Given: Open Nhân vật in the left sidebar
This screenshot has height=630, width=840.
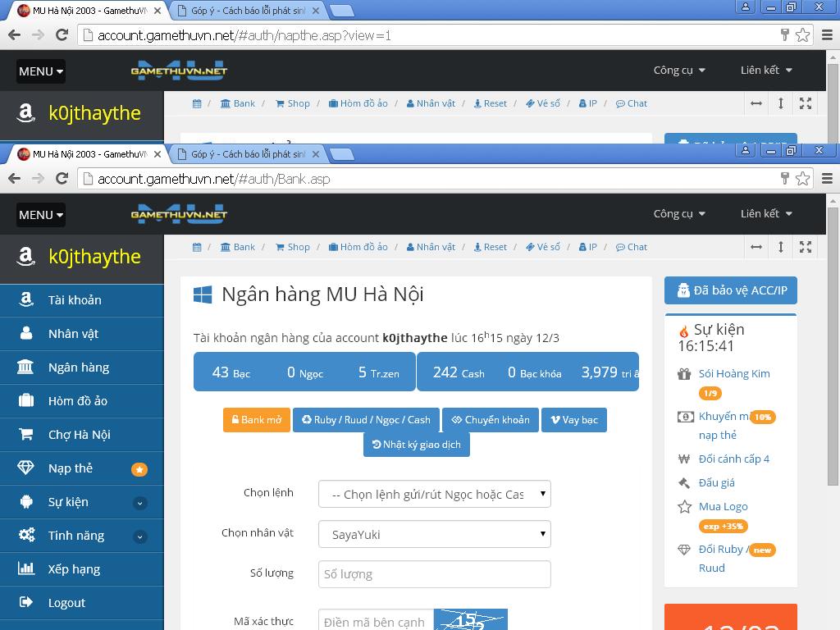Looking at the screenshot, I should pyautogui.click(x=82, y=334).
